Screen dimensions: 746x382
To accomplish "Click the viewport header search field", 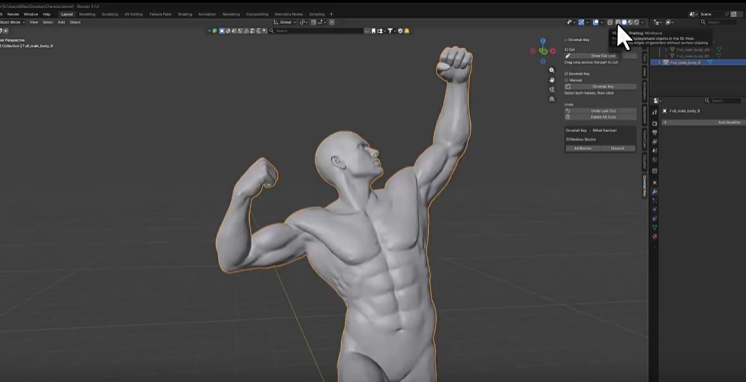I will (x=319, y=31).
